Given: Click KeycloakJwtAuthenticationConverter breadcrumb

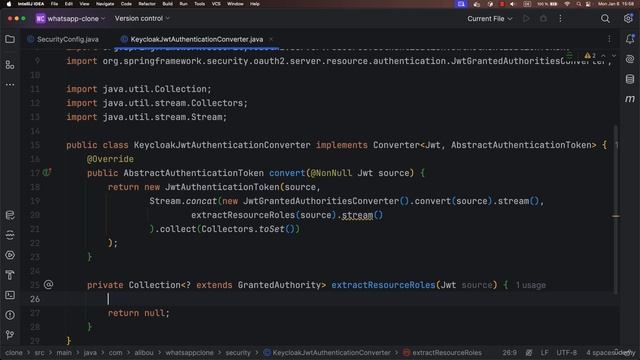Looking at the screenshot, I should point(327,352).
